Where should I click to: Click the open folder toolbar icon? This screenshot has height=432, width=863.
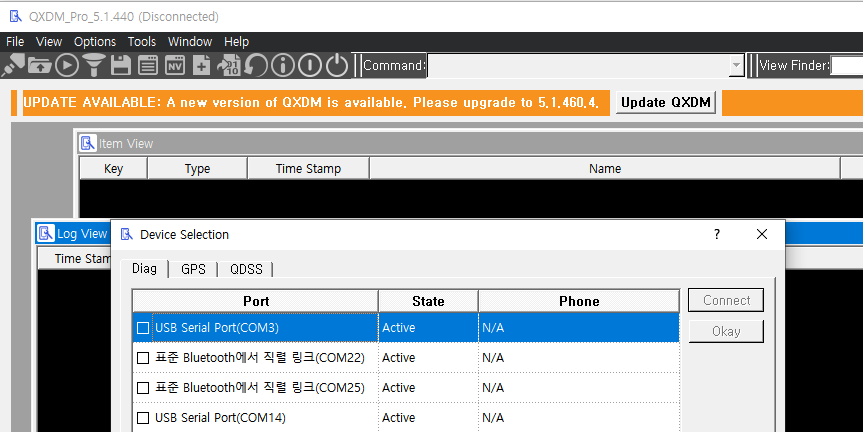coord(40,65)
